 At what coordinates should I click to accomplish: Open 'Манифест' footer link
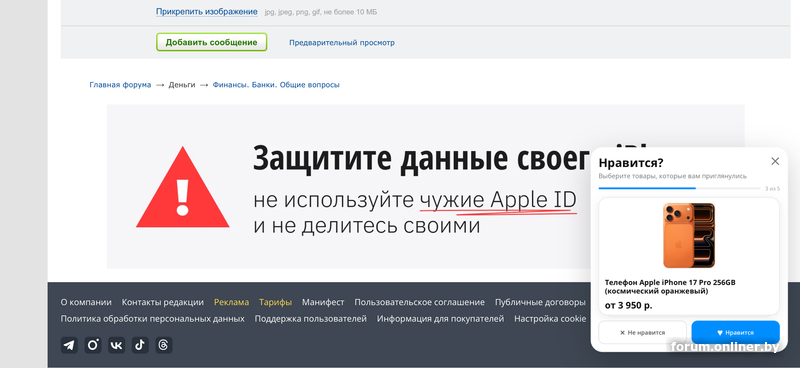(x=323, y=302)
